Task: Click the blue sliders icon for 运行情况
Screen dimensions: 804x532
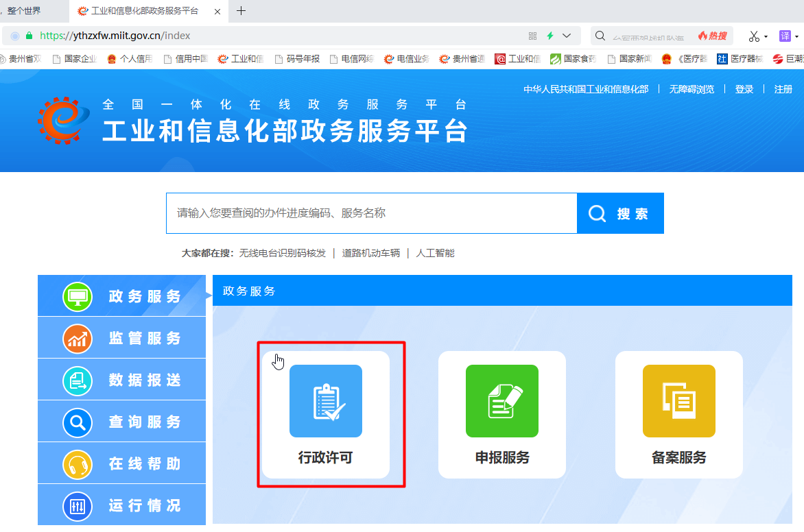Action: pyautogui.click(x=78, y=507)
